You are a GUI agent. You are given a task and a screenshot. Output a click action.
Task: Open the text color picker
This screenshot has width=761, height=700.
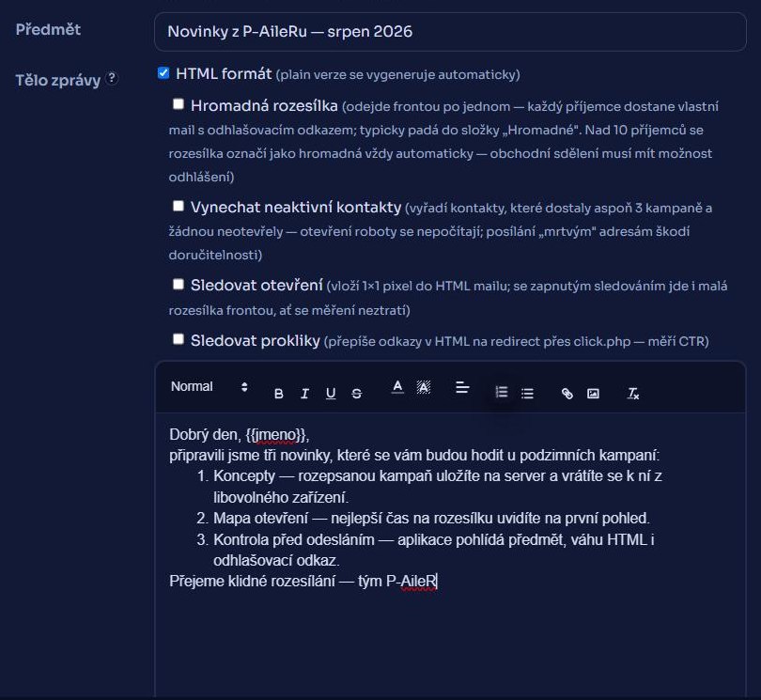click(397, 387)
